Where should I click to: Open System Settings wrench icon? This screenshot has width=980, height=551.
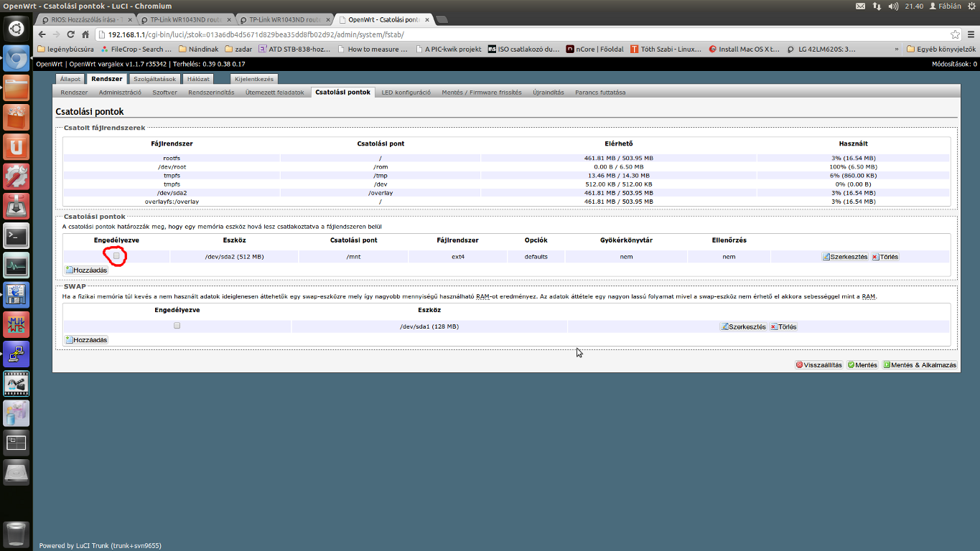pyautogui.click(x=16, y=176)
